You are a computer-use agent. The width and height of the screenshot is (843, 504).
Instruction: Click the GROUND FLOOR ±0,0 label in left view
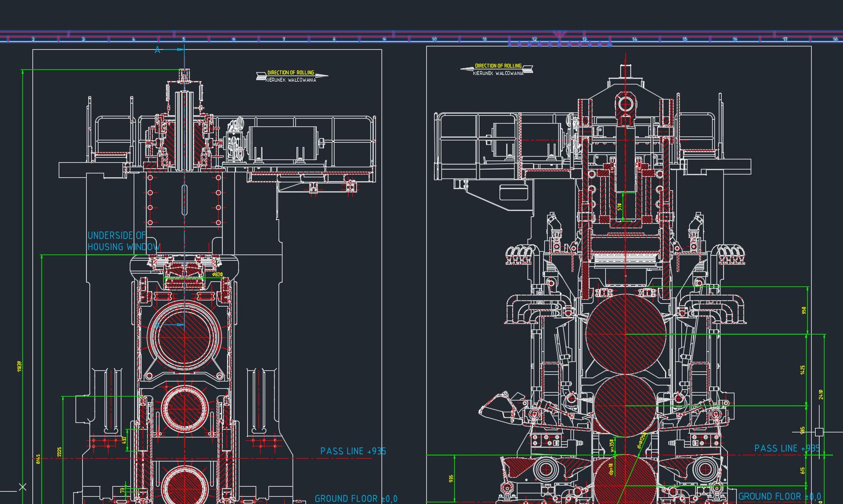[356, 498]
